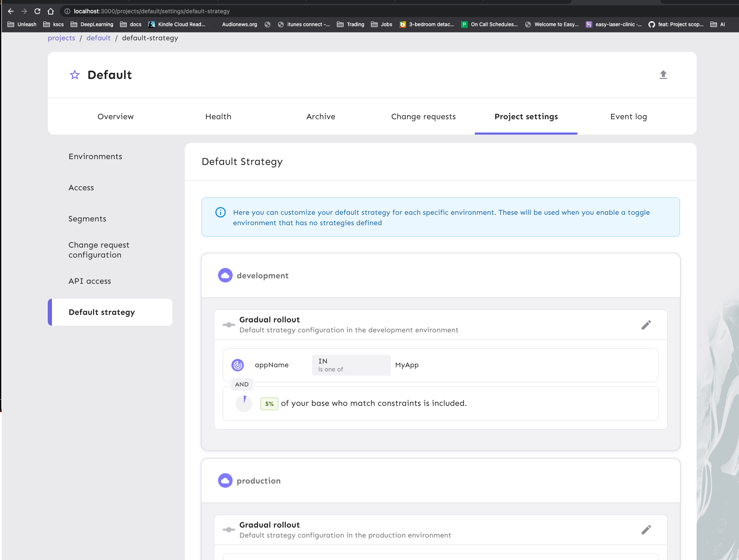
Task: Click the AND connector label
Action: pos(242,385)
